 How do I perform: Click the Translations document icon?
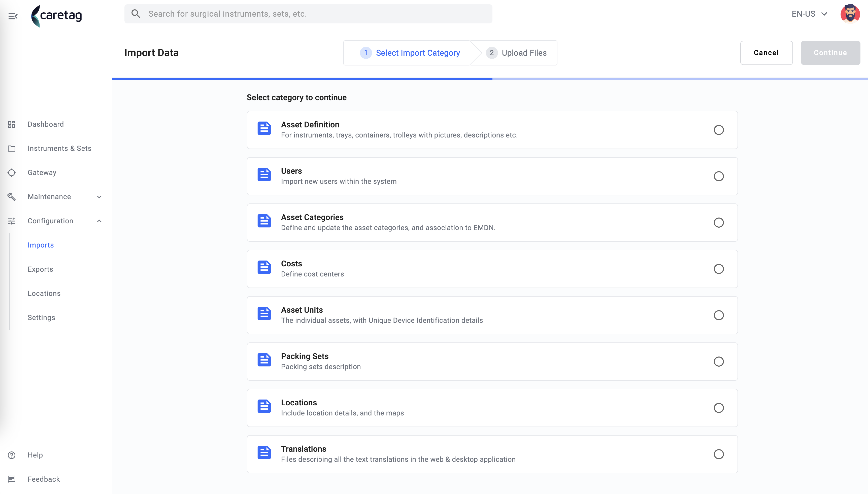[x=264, y=452]
